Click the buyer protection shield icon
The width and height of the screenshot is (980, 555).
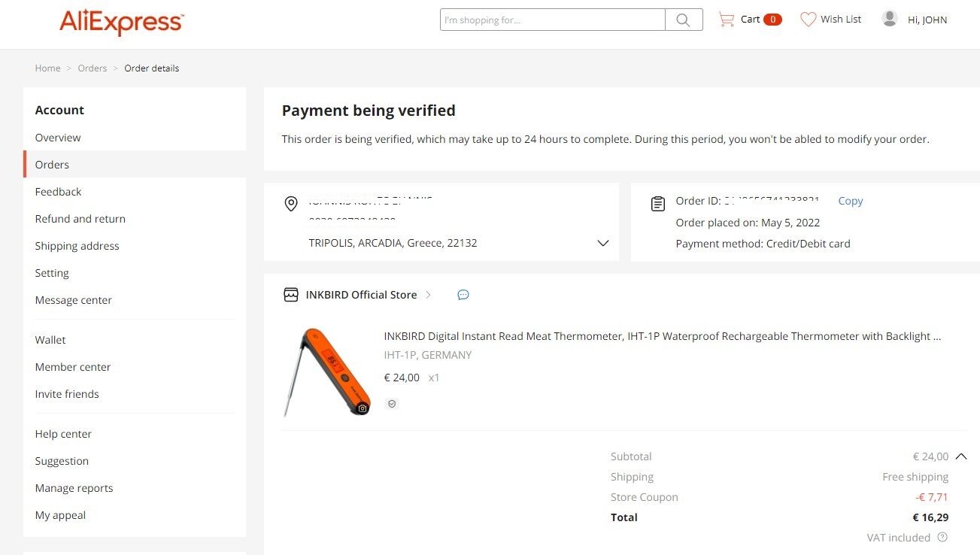pyautogui.click(x=391, y=404)
